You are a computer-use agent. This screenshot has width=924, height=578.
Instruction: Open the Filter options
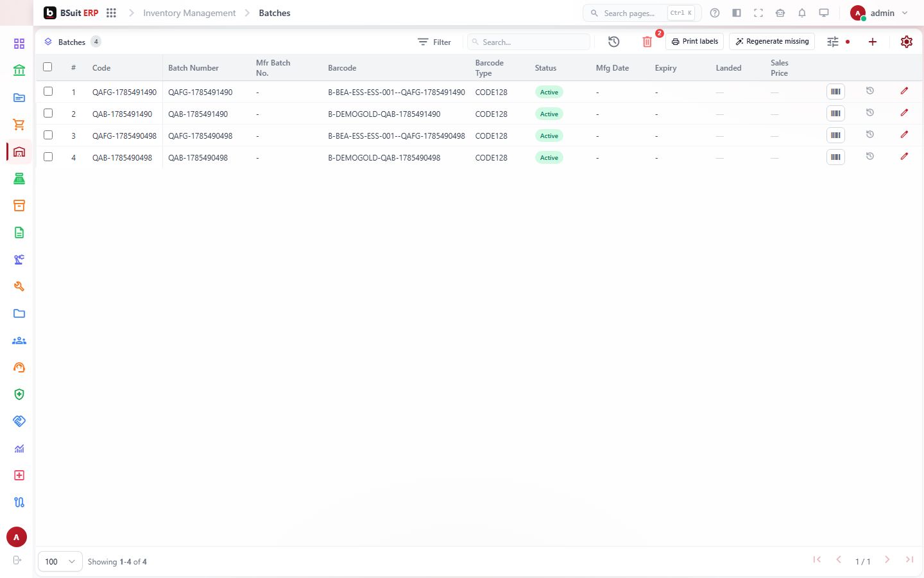coord(434,42)
